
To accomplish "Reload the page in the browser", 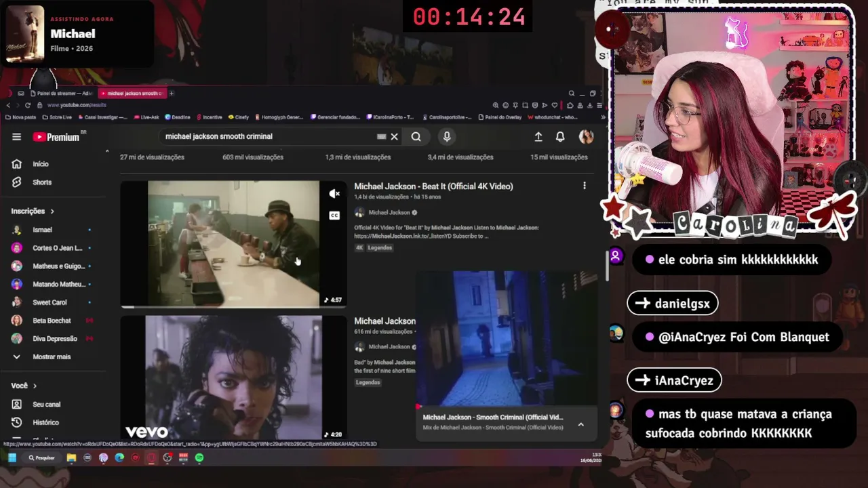I will [x=28, y=105].
